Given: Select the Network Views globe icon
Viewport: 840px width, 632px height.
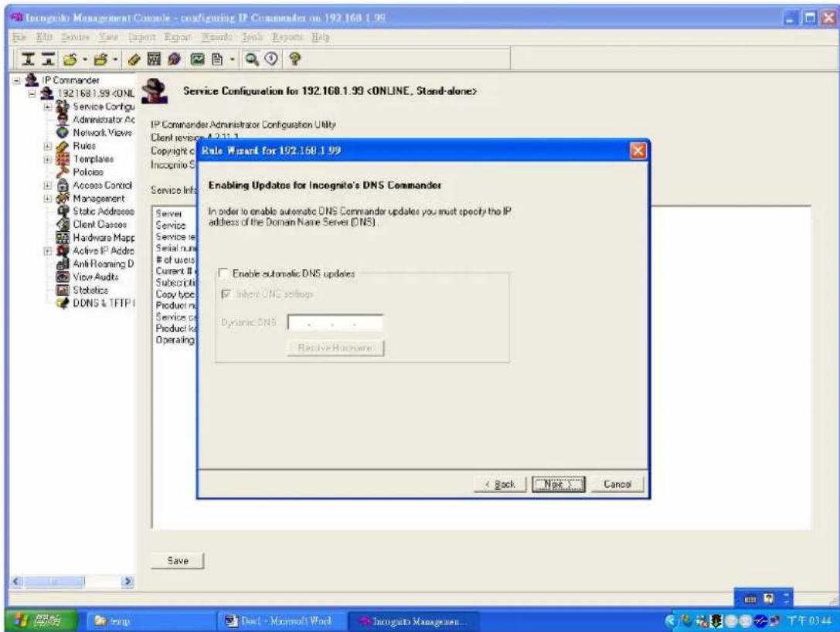Looking at the screenshot, I should 63,132.
